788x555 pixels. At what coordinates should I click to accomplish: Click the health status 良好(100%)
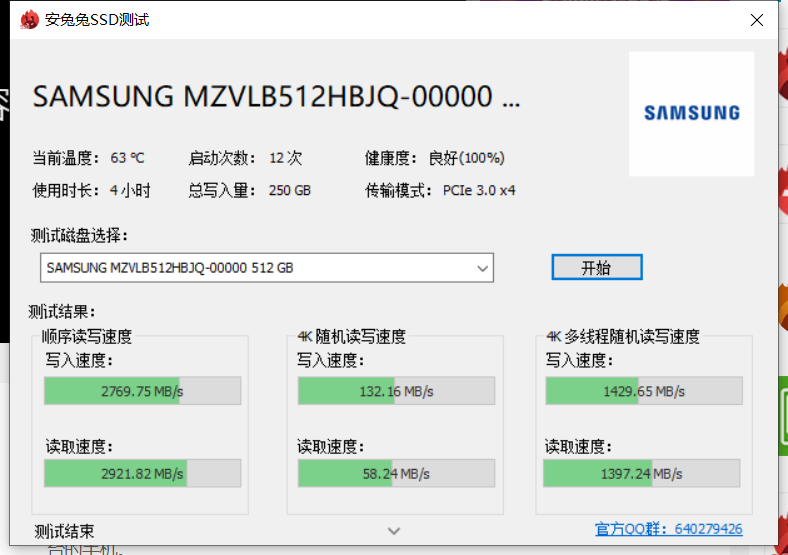pyautogui.click(x=466, y=158)
